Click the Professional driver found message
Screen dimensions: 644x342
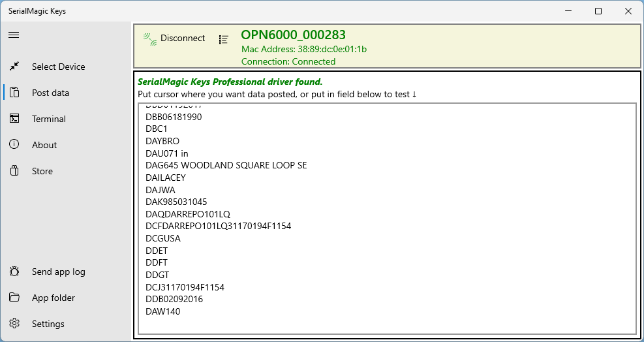click(230, 82)
